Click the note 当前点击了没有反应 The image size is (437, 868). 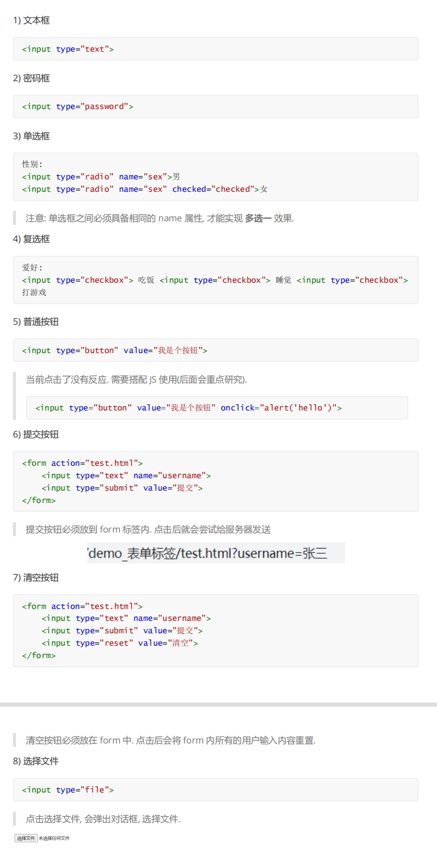[x=137, y=379]
